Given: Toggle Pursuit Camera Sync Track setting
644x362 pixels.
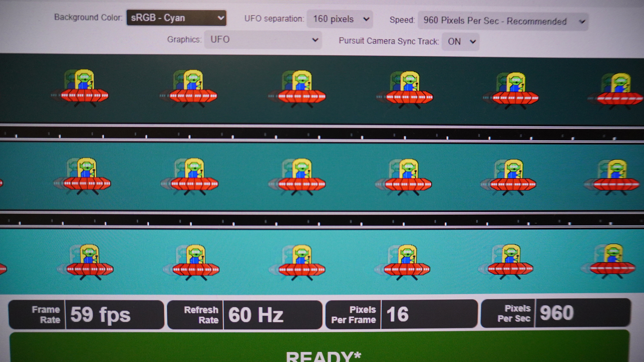Looking at the screenshot, I should pos(460,42).
